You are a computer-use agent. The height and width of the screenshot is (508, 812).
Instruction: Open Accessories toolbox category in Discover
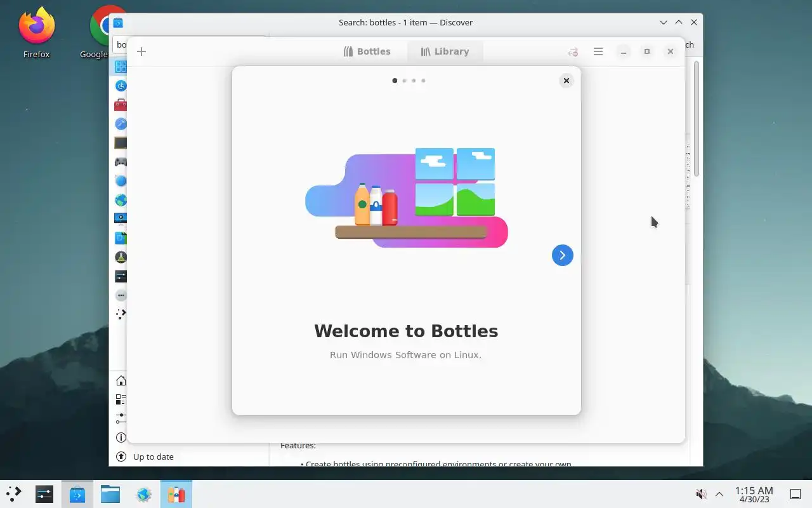(x=121, y=105)
